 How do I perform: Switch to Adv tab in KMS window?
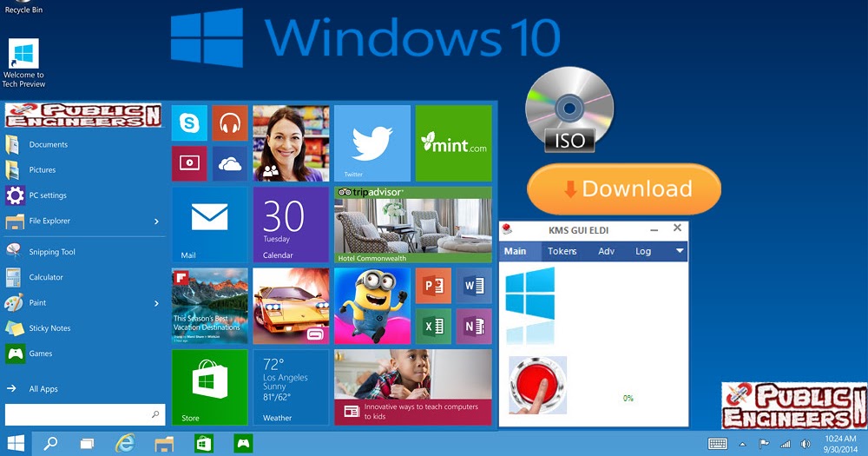click(606, 251)
